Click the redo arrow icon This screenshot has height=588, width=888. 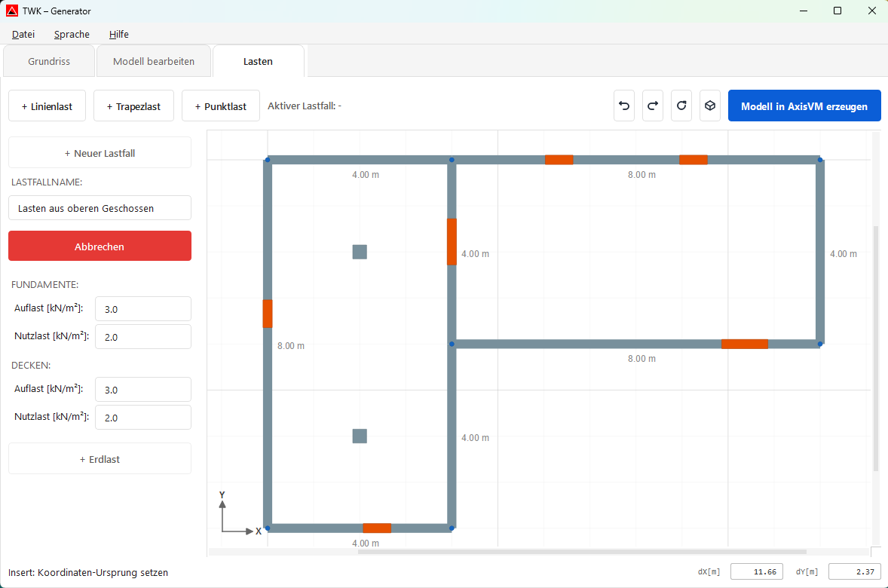653,106
